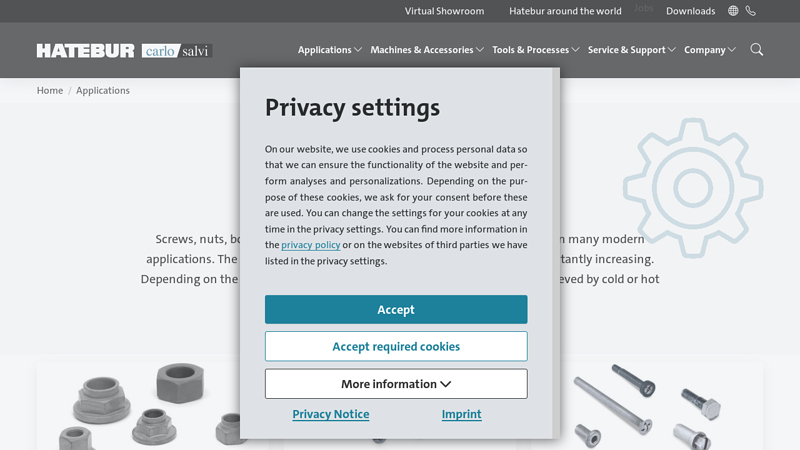Open the Tools & Processes dropdown
Image resolution: width=800 pixels, height=450 pixels.
click(536, 50)
